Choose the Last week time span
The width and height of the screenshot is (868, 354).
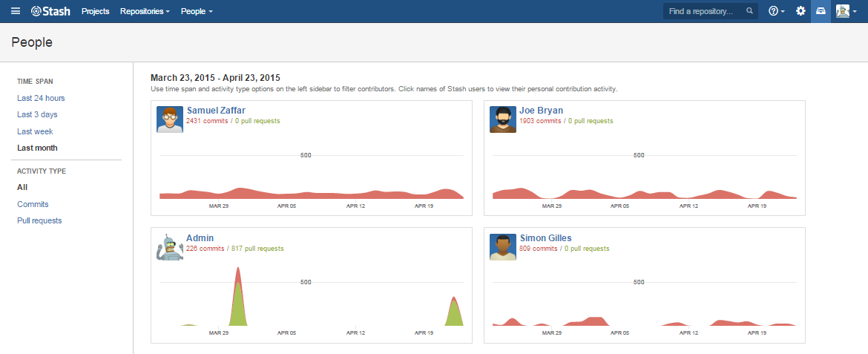(x=35, y=131)
